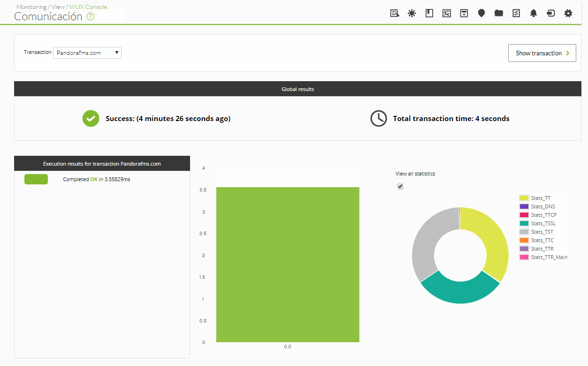588x366 pixels.
Task: Click the Monitoring breadcrumb link
Action: pos(31,7)
